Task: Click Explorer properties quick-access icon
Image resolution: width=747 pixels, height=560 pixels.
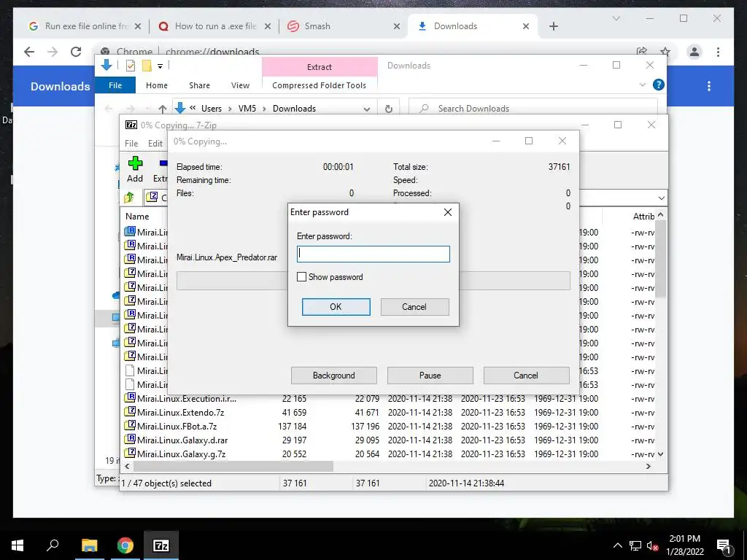Action: coord(130,66)
